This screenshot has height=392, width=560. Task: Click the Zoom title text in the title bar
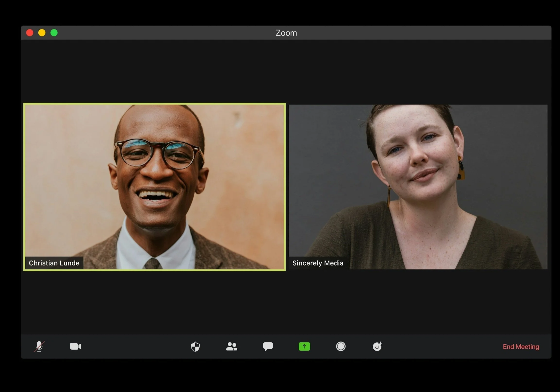click(x=286, y=33)
